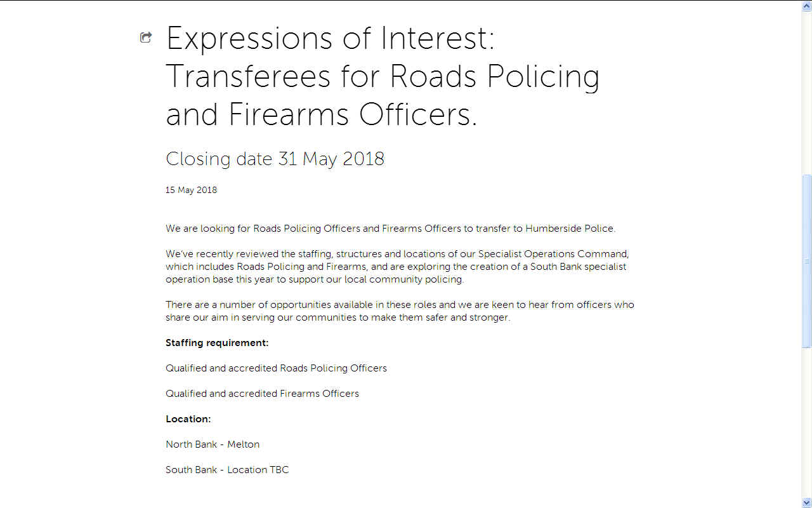
Task: Click the words 'Firearms Officers.' in the headline
Action: [x=353, y=115]
